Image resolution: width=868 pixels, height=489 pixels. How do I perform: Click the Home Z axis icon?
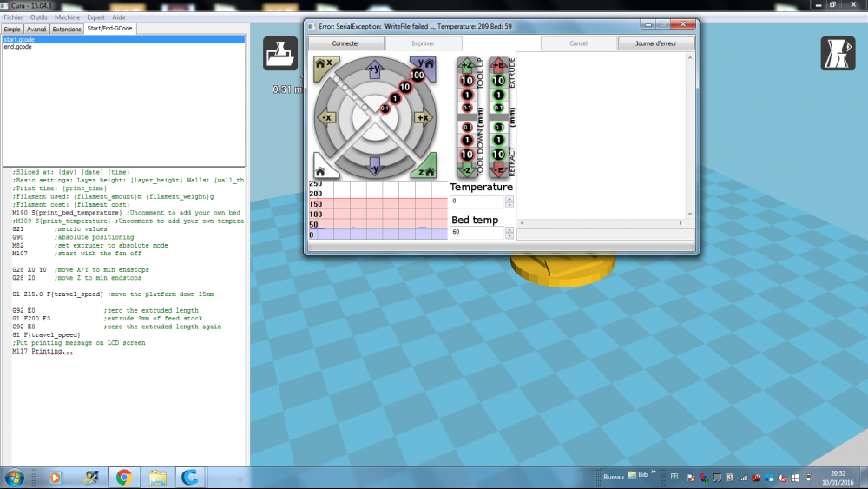pyautogui.click(x=424, y=168)
